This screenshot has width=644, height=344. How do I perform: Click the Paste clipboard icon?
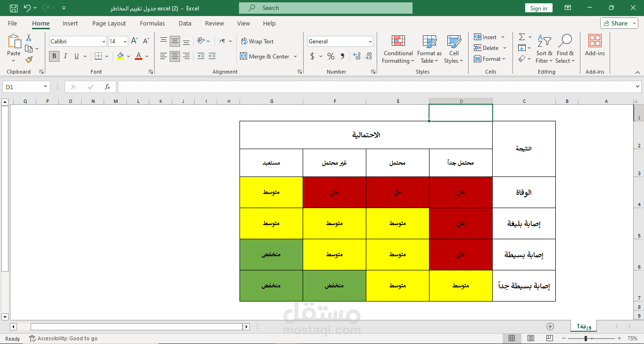click(14, 42)
